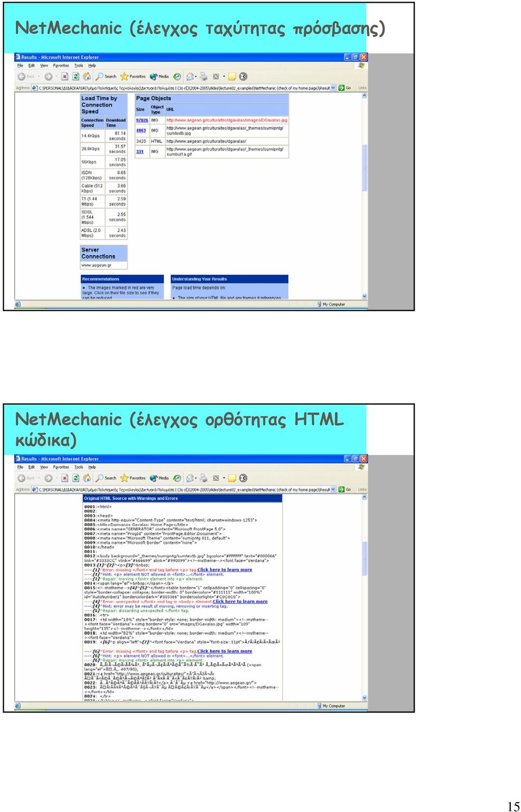
Task: Open the Favorites menu in the lower window
Action: 61,467
